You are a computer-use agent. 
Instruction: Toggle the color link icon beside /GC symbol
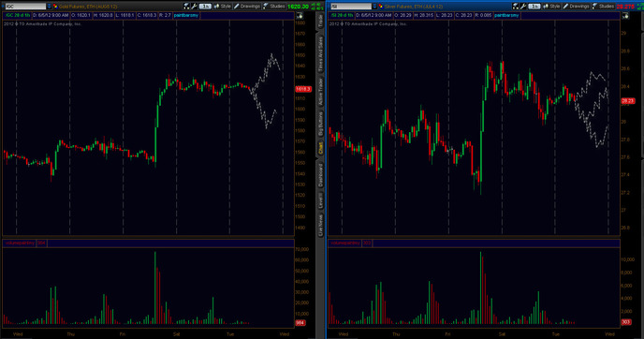[x=55, y=7]
